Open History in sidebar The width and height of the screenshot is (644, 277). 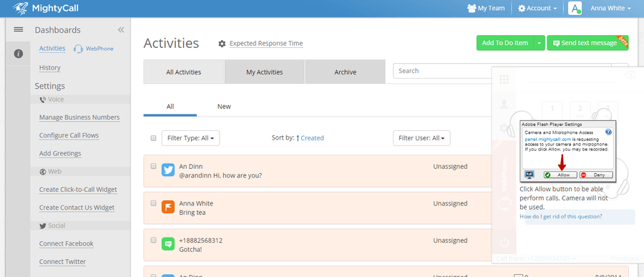pyautogui.click(x=49, y=68)
